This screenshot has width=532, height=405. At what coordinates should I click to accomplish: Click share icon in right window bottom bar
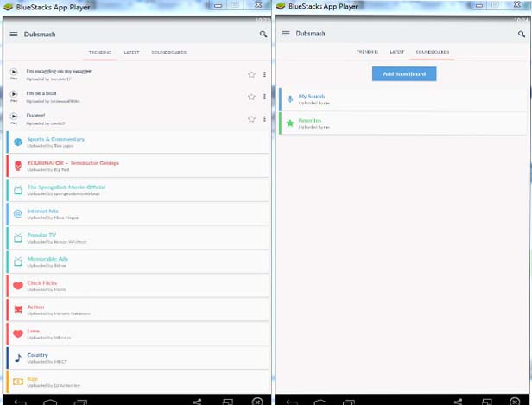458,402
